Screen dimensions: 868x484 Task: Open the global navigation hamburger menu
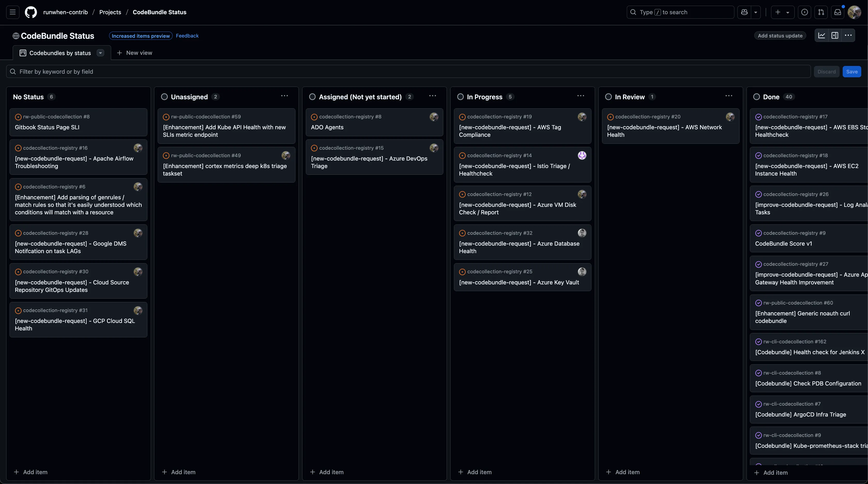12,12
